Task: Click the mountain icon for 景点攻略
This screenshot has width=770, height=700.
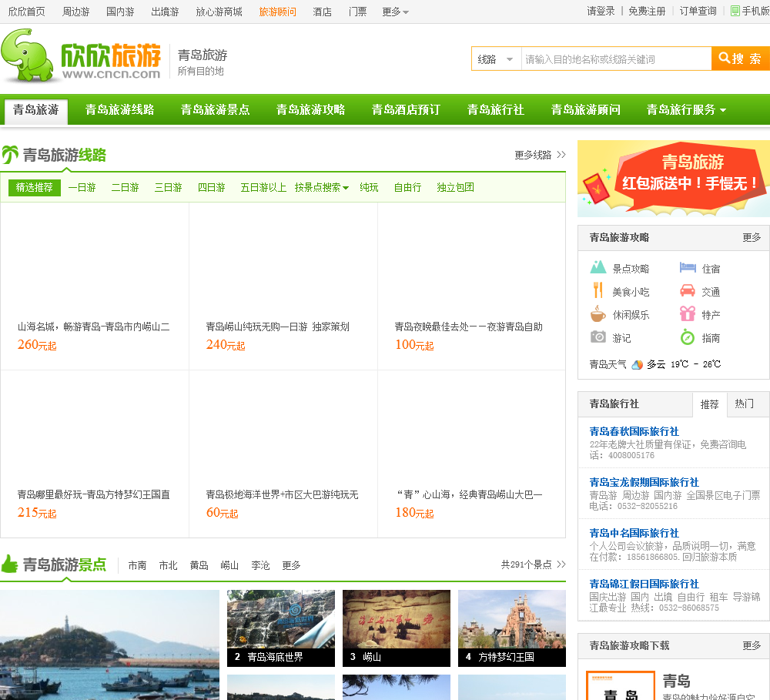Action: (598, 268)
